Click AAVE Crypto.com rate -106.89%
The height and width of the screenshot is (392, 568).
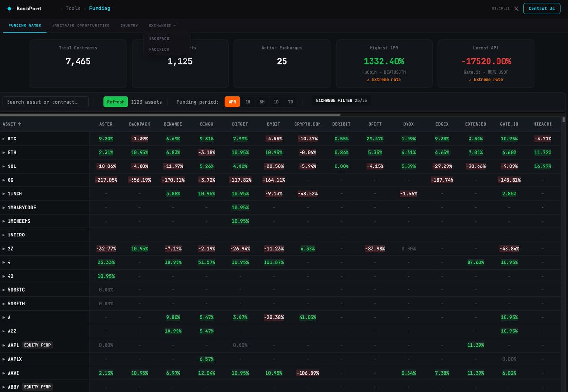coord(307,373)
